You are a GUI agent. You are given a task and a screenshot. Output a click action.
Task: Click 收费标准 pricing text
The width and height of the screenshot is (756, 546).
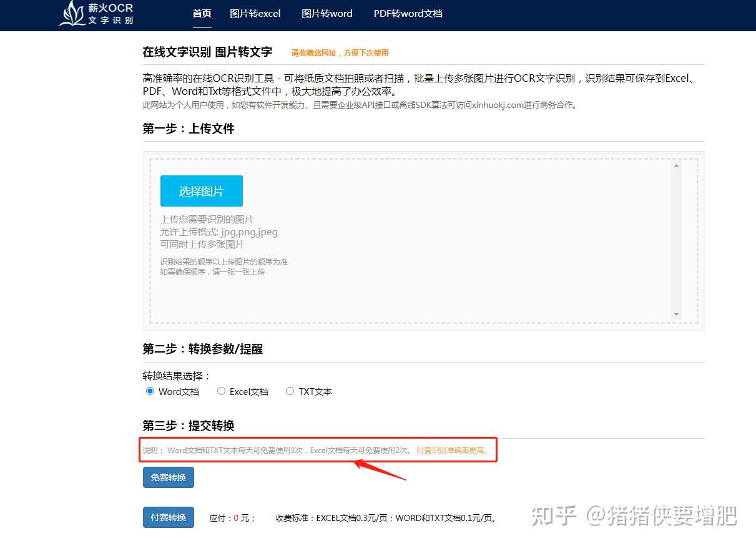coord(386,518)
